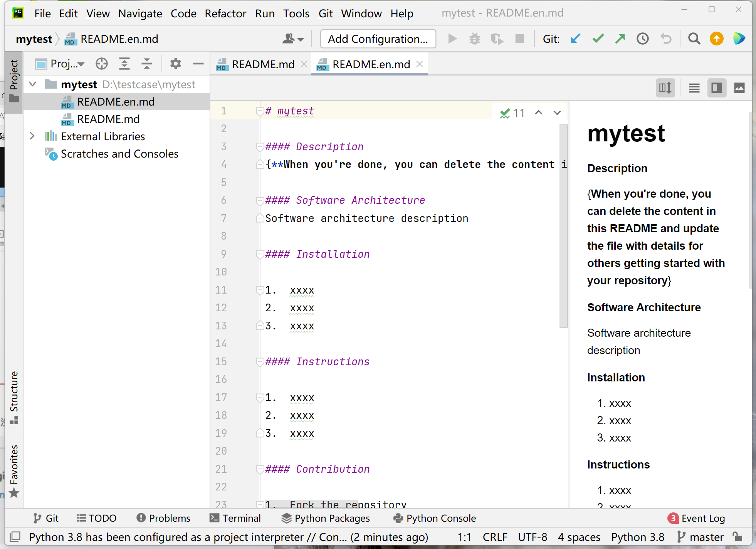The image size is (756, 549).
Task: Hide the Project panel with minus icon
Action: click(198, 64)
